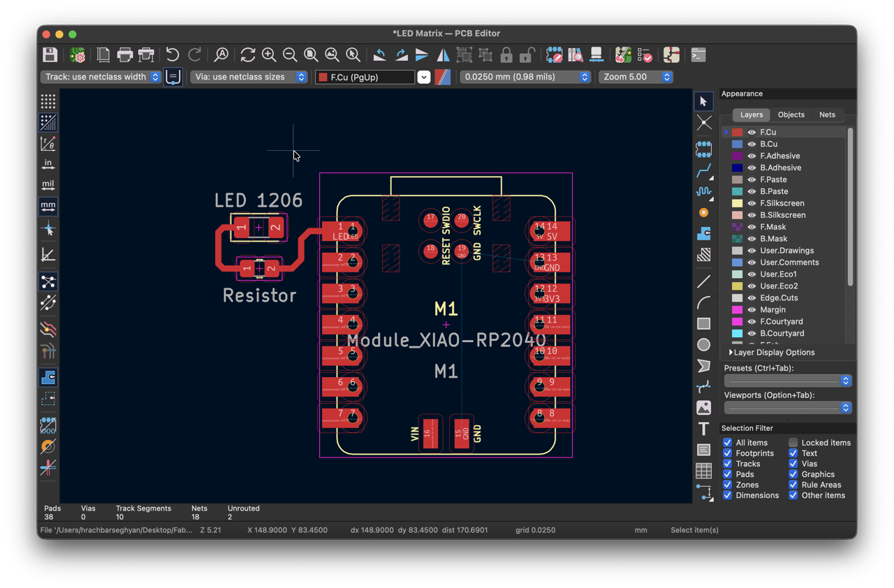
Task: Select the Edge.Cuts layer
Action: pos(779,297)
